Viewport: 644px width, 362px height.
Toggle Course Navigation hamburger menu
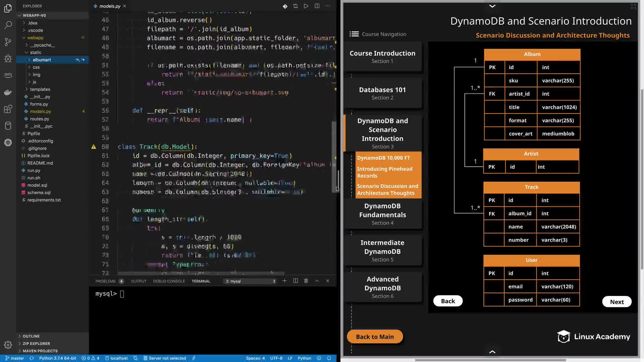[354, 34]
